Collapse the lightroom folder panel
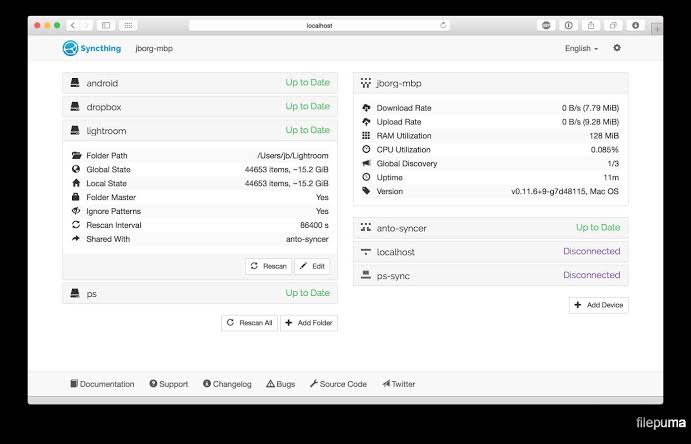Image resolution: width=691 pixels, height=444 pixels. coord(200,130)
